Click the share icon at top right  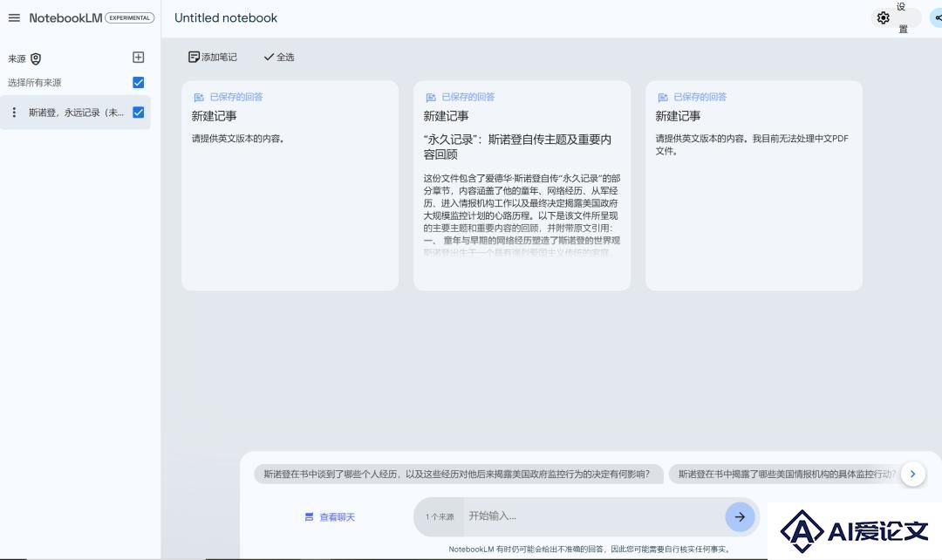pyautogui.click(x=937, y=18)
